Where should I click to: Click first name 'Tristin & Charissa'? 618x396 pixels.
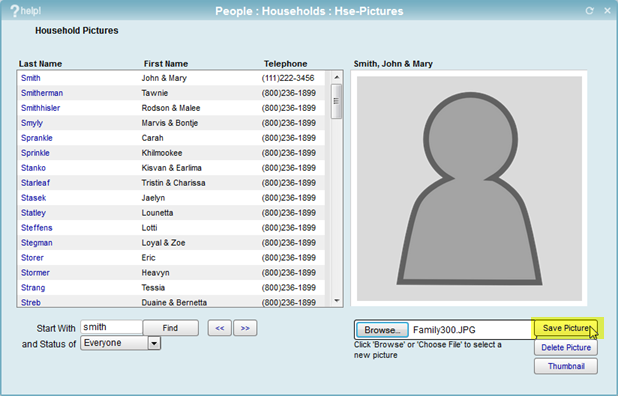173,183
